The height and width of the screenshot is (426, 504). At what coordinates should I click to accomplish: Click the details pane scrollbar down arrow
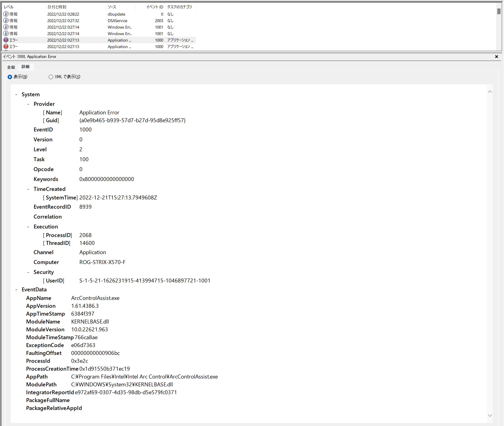tap(490, 415)
